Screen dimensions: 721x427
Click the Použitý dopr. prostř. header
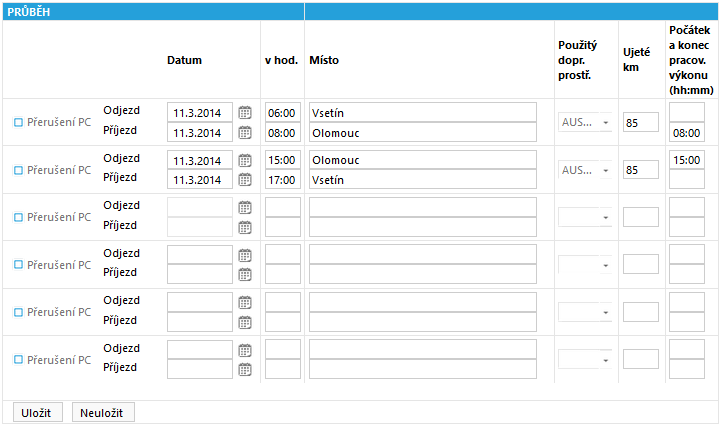pyautogui.click(x=578, y=60)
